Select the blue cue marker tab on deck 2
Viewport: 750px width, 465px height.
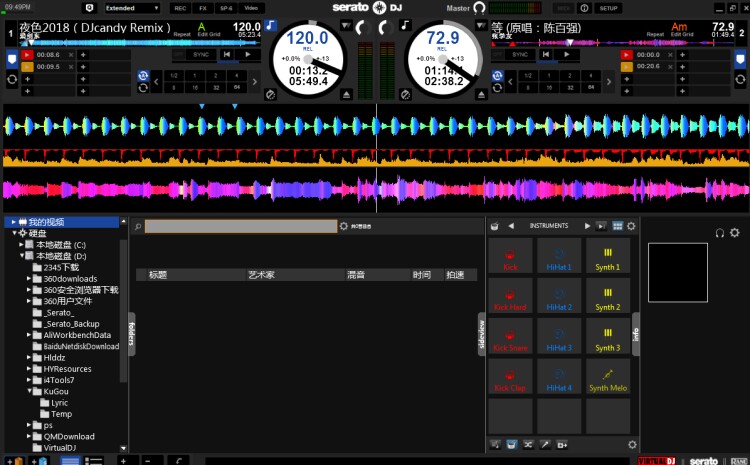click(740, 60)
